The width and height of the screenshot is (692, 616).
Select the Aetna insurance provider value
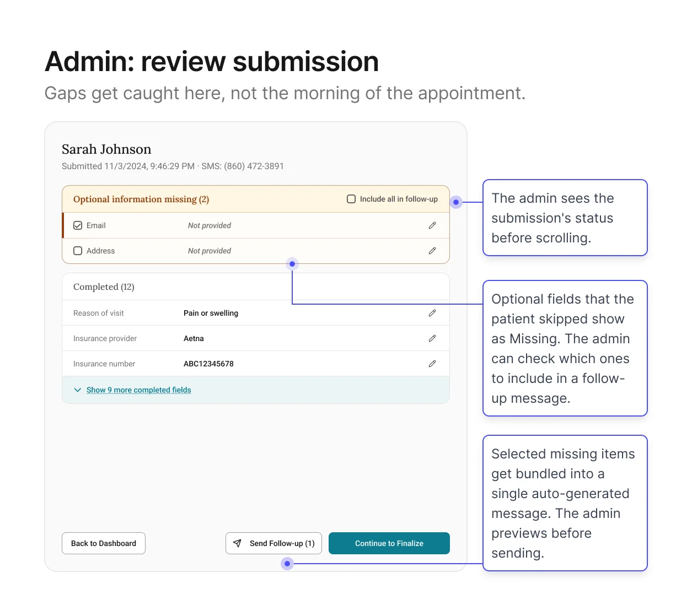coord(194,338)
